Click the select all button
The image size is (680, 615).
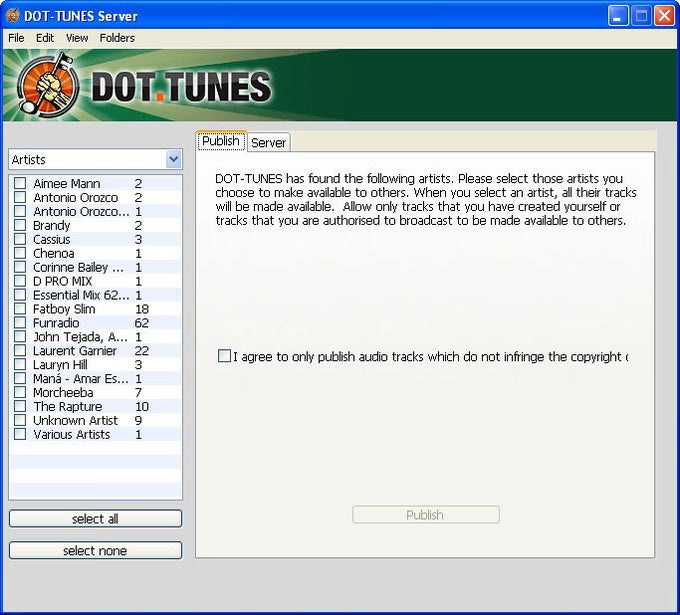(95, 519)
